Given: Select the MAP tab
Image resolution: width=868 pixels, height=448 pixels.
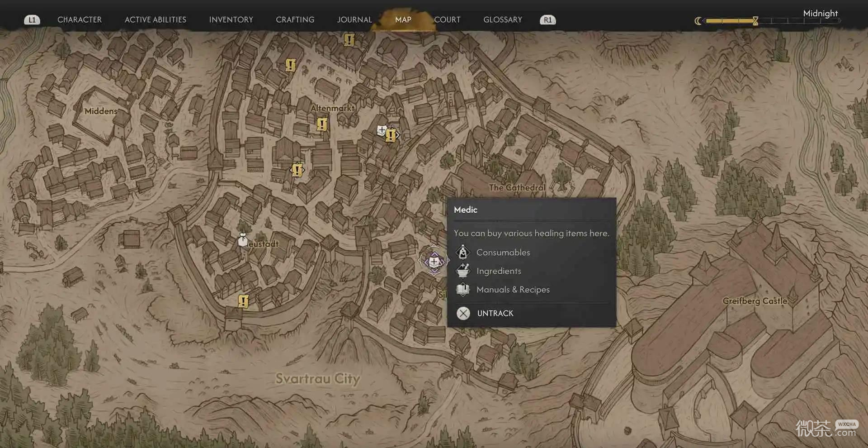Looking at the screenshot, I should tap(403, 20).
